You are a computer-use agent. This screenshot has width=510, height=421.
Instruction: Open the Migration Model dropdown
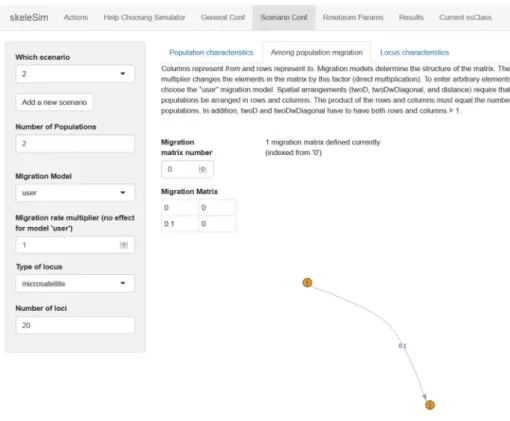tap(75, 193)
